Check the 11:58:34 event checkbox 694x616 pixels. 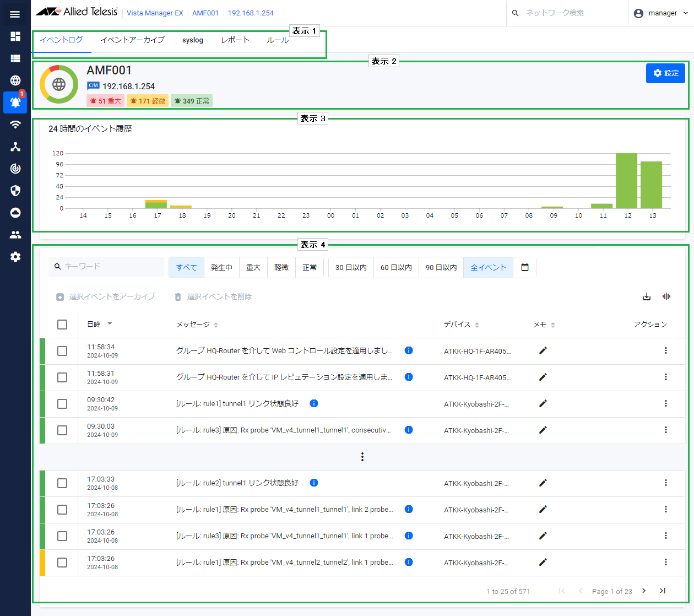pos(62,351)
